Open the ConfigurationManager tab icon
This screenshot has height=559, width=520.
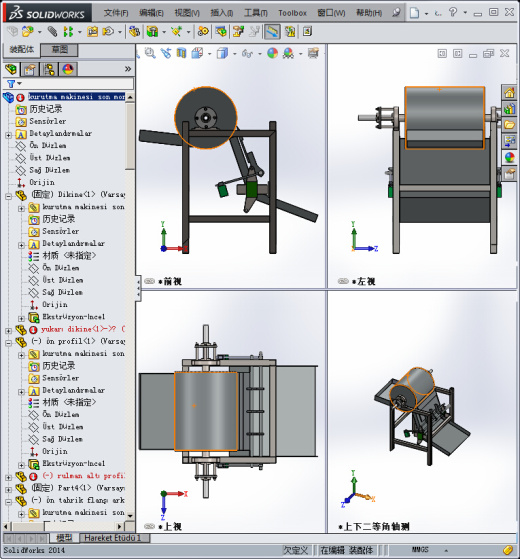49,69
